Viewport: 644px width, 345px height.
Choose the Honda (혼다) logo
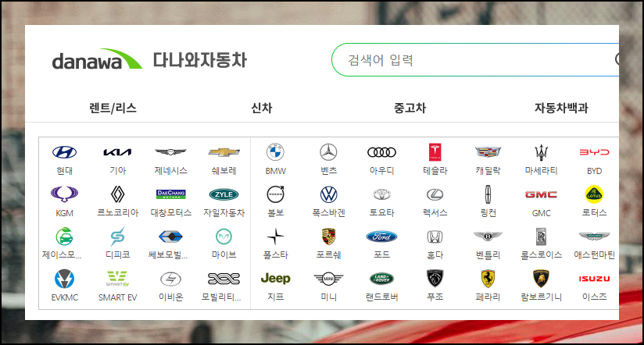click(x=435, y=237)
